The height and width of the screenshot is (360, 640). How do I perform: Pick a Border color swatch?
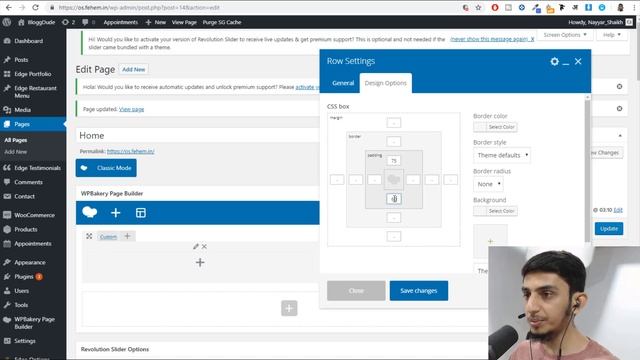coord(496,127)
